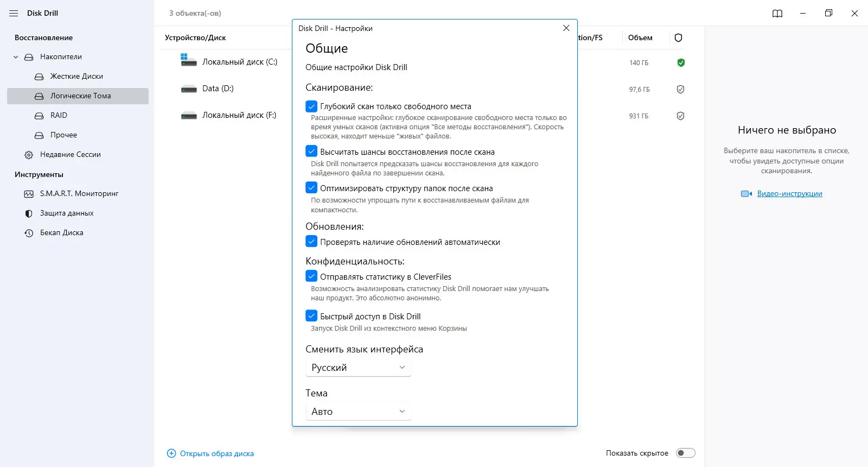Uncheck Отправлять статистику в CleverFiles

(311, 276)
